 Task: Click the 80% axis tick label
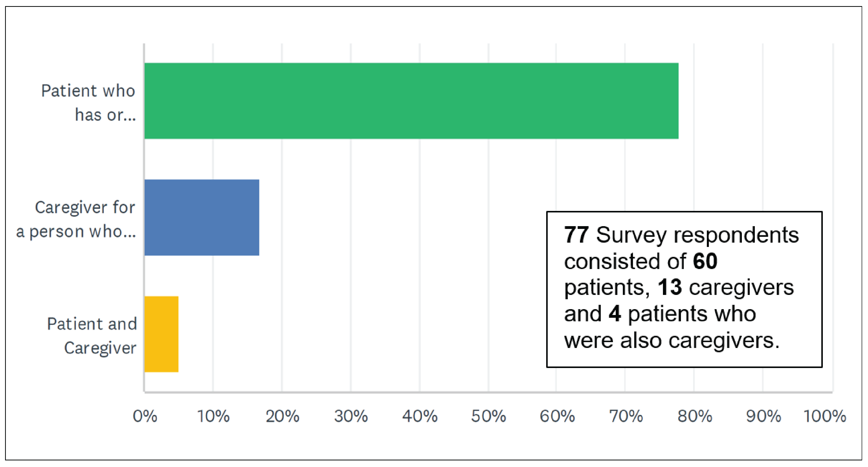(x=695, y=416)
